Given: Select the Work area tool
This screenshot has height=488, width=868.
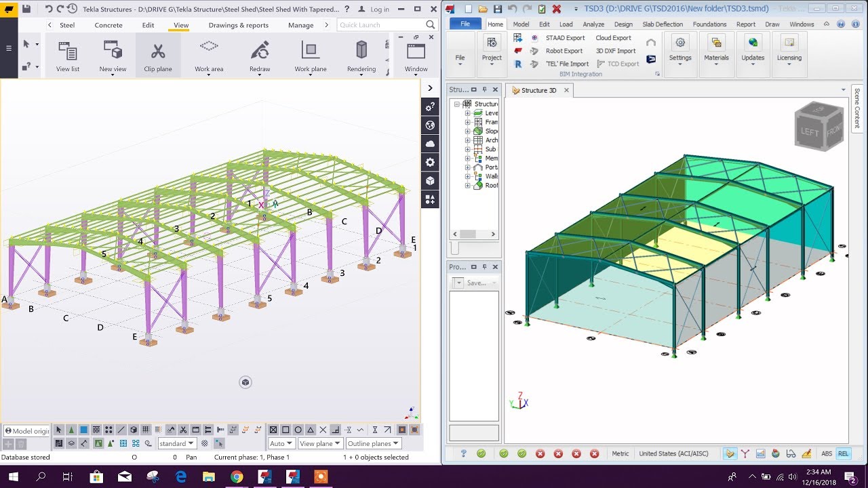Looking at the screenshot, I should click(x=209, y=56).
